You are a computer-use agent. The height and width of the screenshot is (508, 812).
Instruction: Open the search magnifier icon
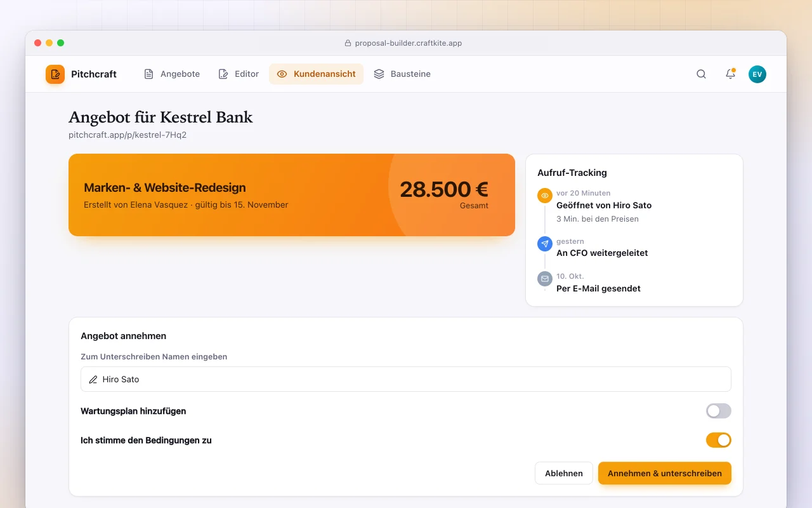tap(701, 74)
